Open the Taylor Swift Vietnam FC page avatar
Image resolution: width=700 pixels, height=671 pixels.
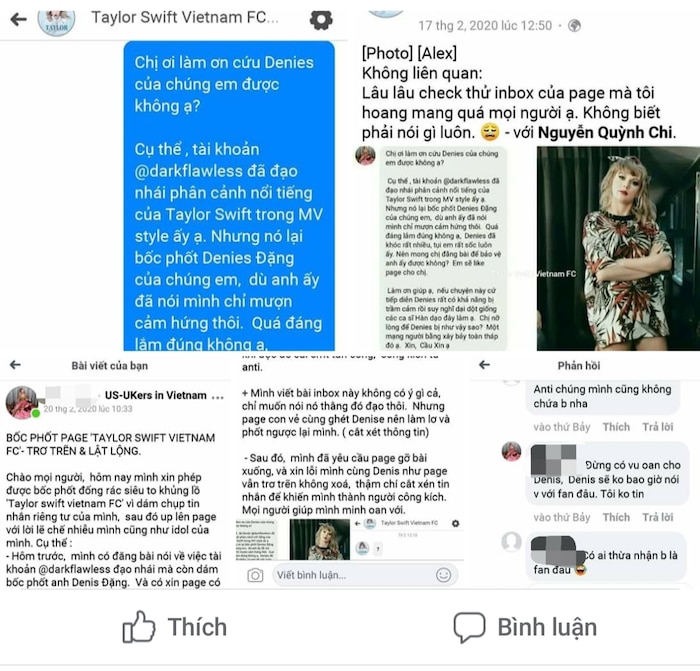pyautogui.click(x=56, y=21)
